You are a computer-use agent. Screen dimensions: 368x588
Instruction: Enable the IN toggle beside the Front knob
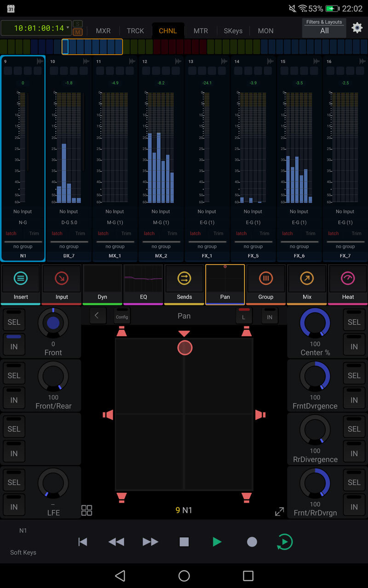click(x=14, y=345)
